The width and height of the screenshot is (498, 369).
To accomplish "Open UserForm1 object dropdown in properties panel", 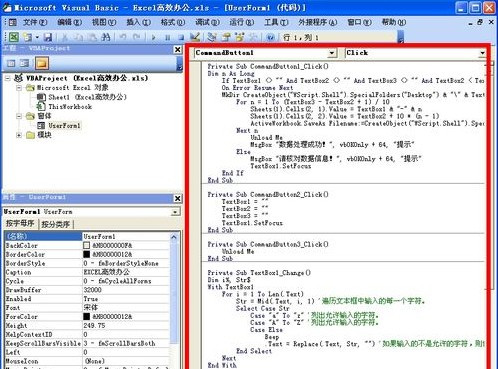I will (x=175, y=212).
